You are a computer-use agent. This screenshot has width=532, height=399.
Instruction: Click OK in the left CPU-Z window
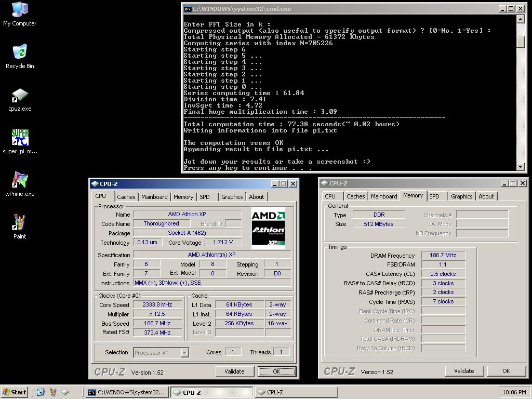click(276, 371)
